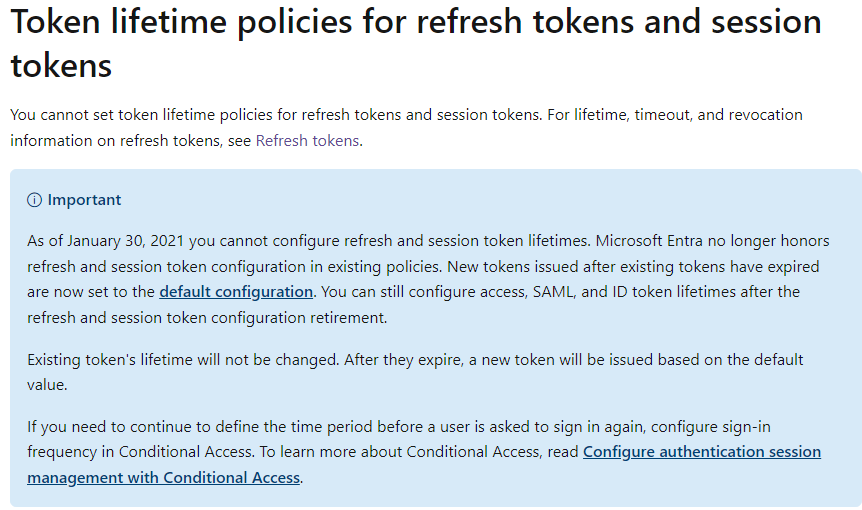Image resolution: width=862 pixels, height=510 pixels.
Task: Open the Refresh tokens link
Action: [x=307, y=141]
